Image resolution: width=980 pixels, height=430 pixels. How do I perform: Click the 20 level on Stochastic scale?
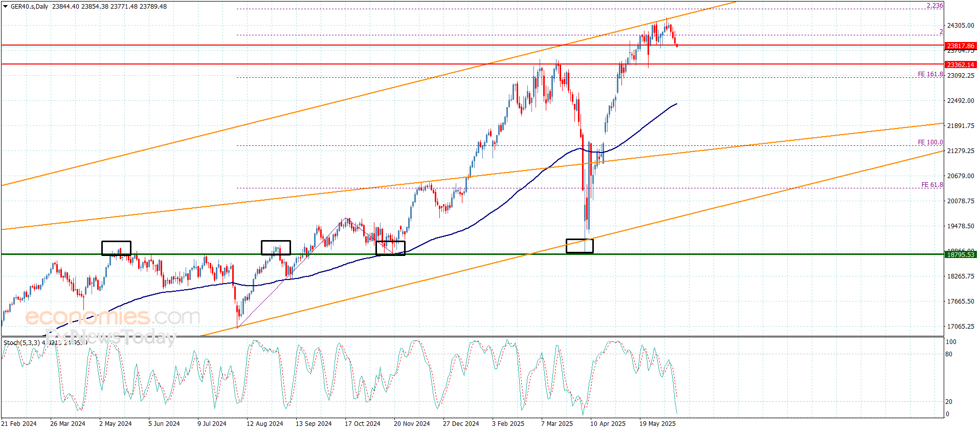point(949,402)
